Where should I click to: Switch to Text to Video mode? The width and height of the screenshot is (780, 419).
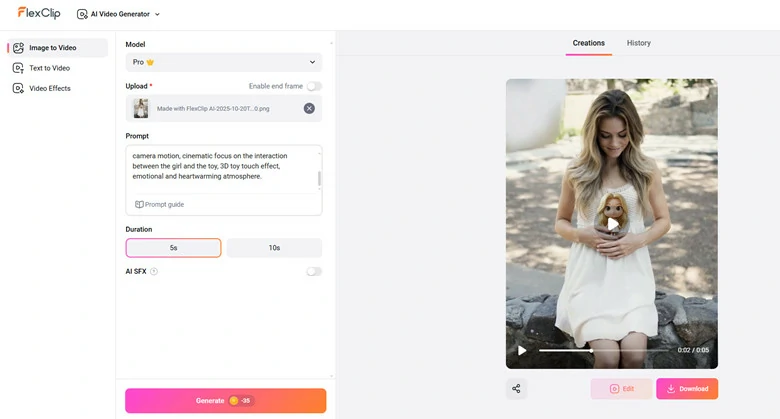49,68
